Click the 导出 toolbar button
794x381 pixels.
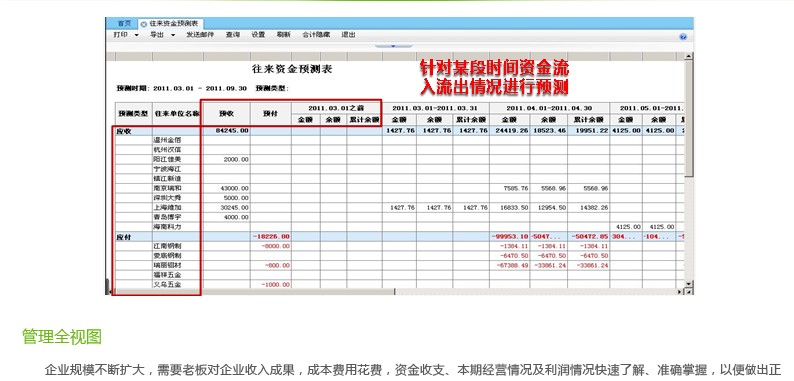pos(157,35)
